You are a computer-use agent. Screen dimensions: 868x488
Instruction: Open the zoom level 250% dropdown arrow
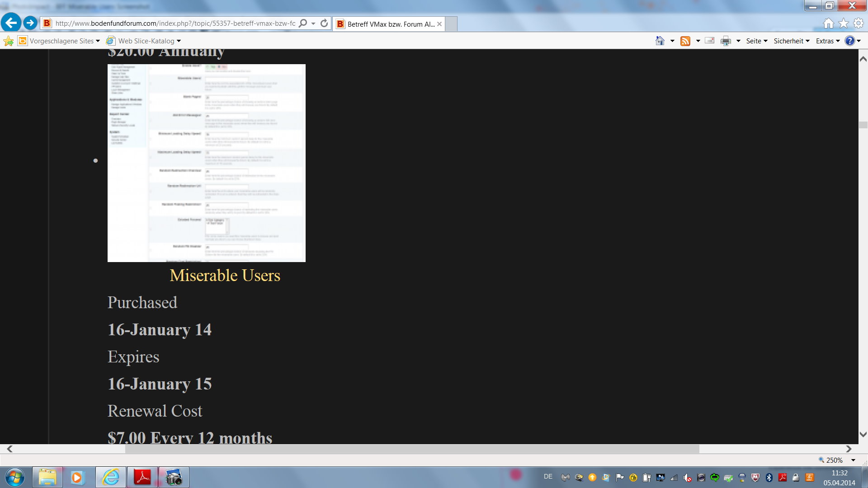coord(853,460)
